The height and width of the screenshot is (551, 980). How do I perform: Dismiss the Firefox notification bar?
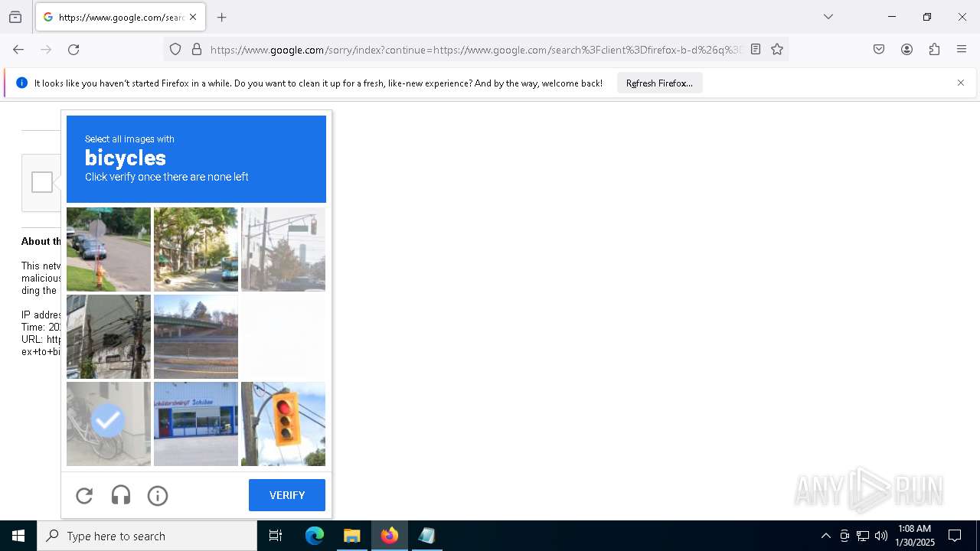[x=961, y=83]
